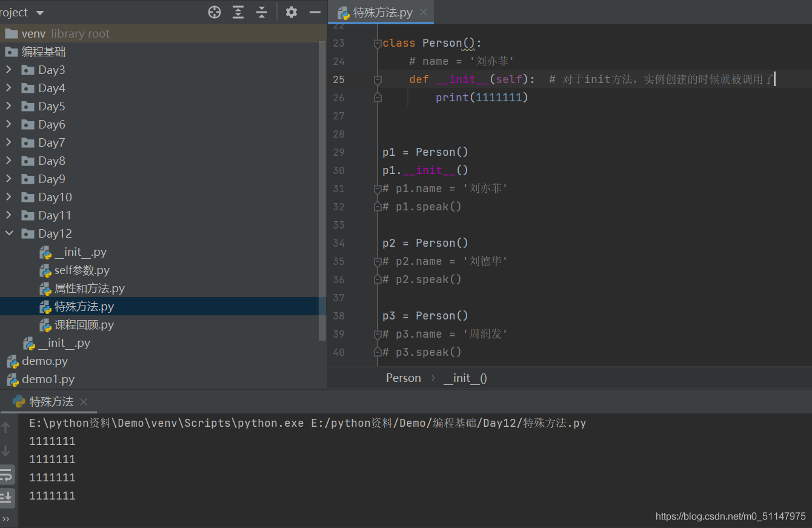This screenshot has height=528, width=812.
Task: Click the p1.__init__() code line
Action: [425, 170]
